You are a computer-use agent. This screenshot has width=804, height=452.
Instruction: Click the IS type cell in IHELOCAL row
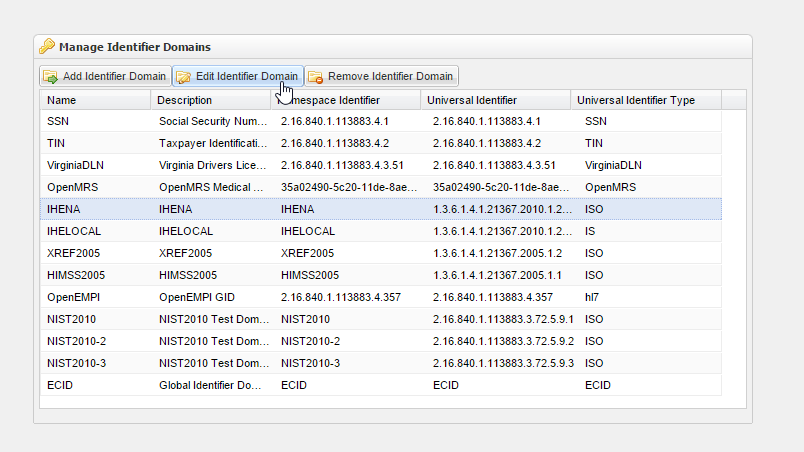(590, 232)
